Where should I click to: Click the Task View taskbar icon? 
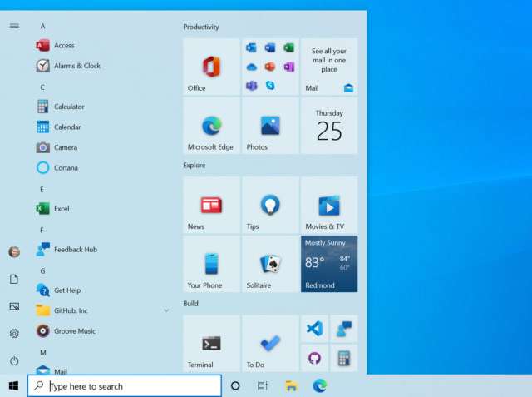point(262,386)
